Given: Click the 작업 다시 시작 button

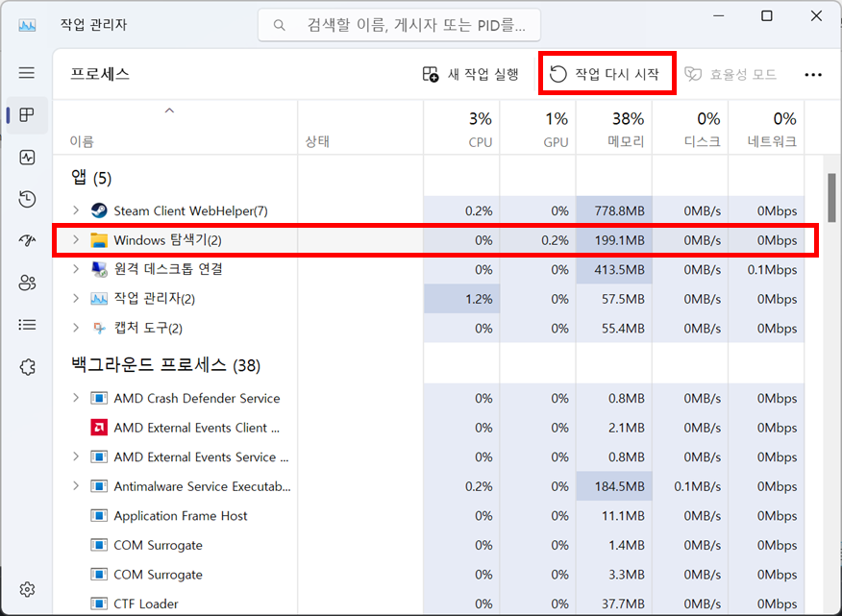Looking at the screenshot, I should 605,74.
